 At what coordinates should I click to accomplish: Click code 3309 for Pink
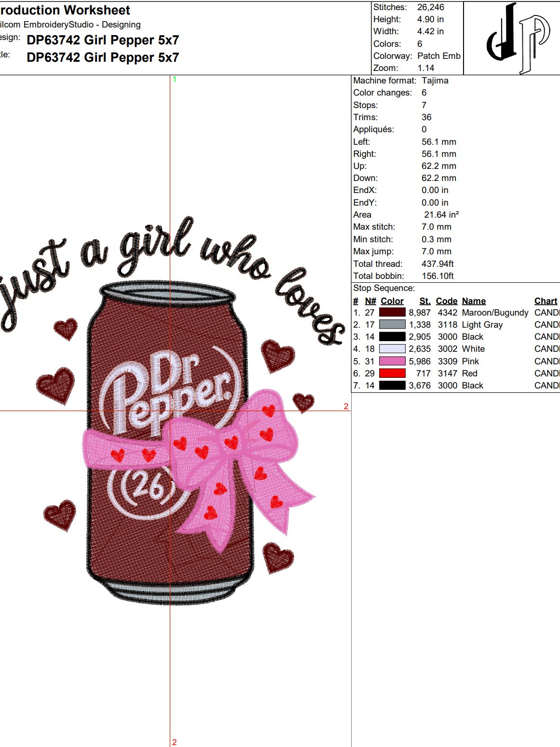tap(447, 361)
